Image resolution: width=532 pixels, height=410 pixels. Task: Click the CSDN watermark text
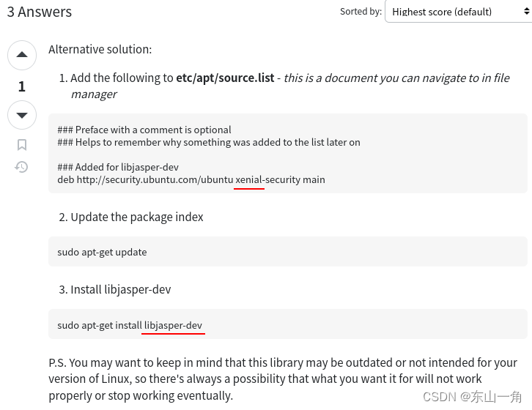[472, 397]
